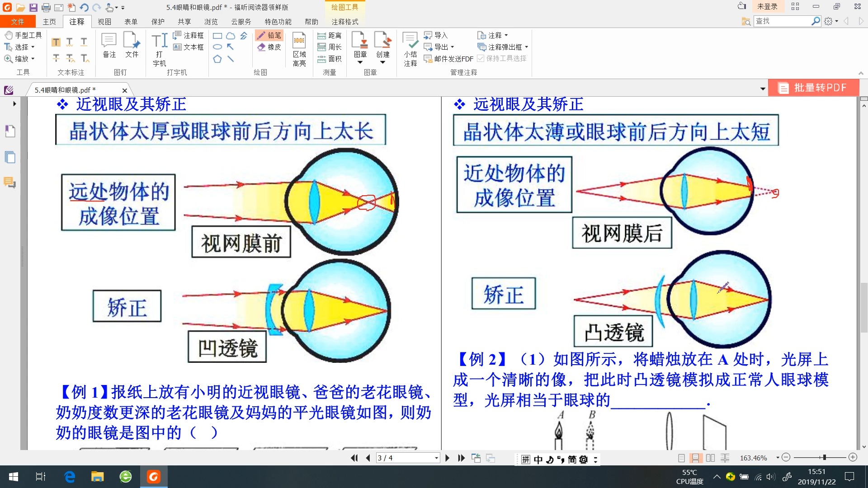Toggle single page view in status bar
868x488 pixels.
click(681, 458)
